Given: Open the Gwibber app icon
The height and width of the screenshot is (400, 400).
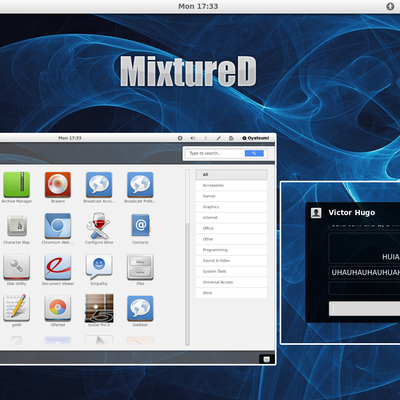Looking at the screenshot, I should (x=140, y=308).
